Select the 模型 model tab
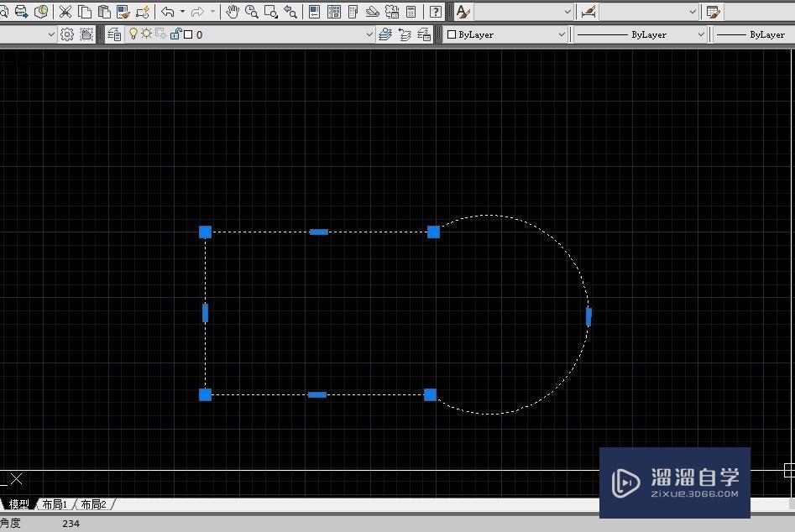795x532 pixels. [x=18, y=503]
